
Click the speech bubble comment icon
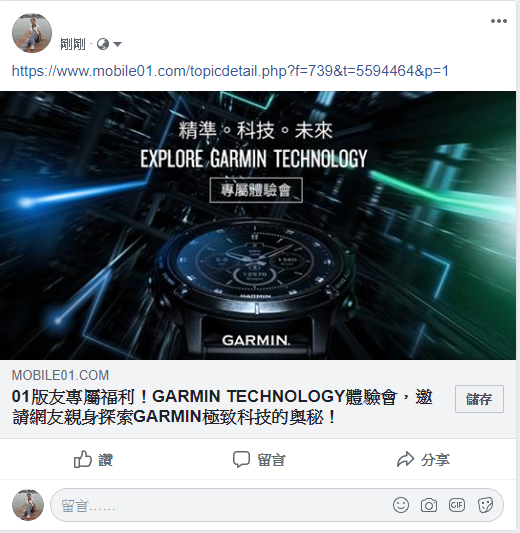(x=241, y=460)
